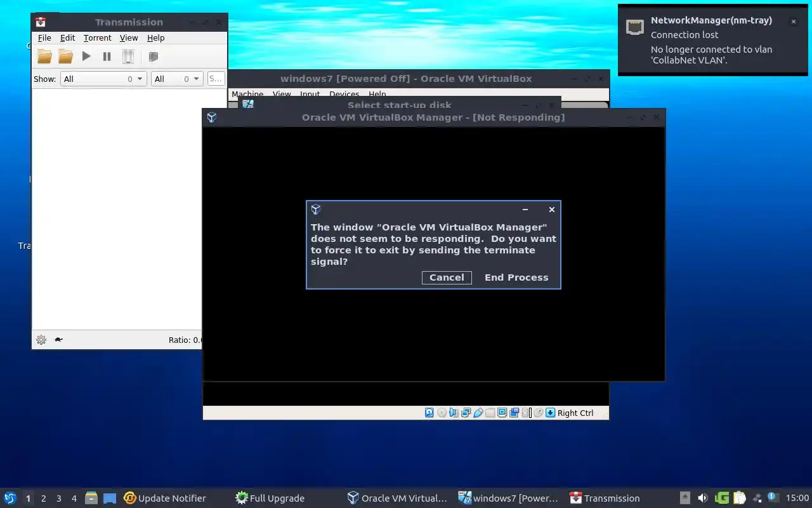The height and width of the screenshot is (508, 812).
Task: Open the Lubuntu start menu icon
Action: pyautogui.click(x=10, y=498)
